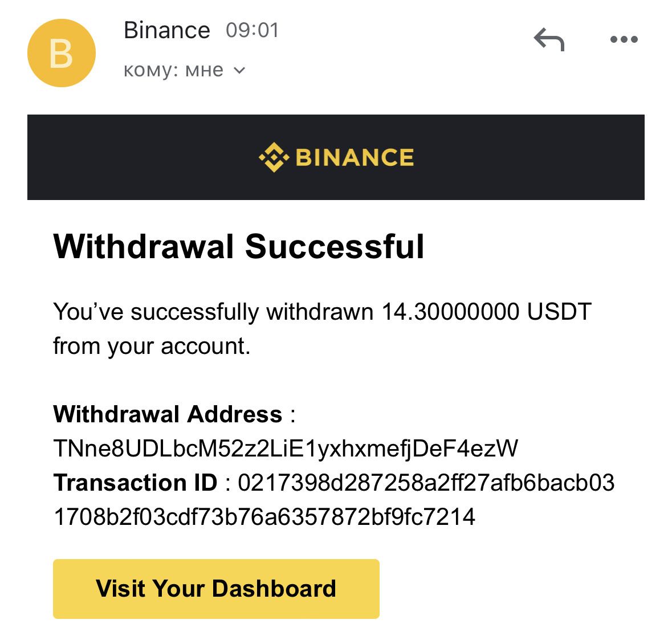Image resolution: width=672 pixels, height=640 pixels.
Task: Tap the Transaction ID label
Action: point(135,483)
